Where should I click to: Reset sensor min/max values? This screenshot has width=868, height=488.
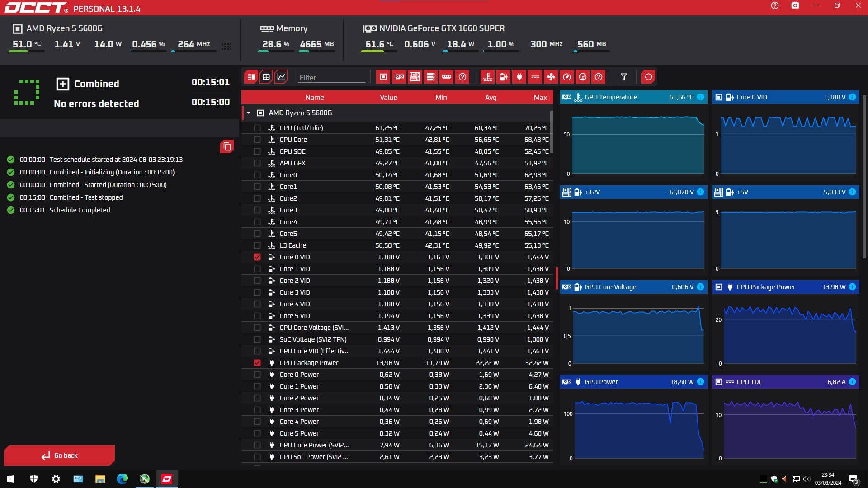pyautogui.click(x=648, y=77)
